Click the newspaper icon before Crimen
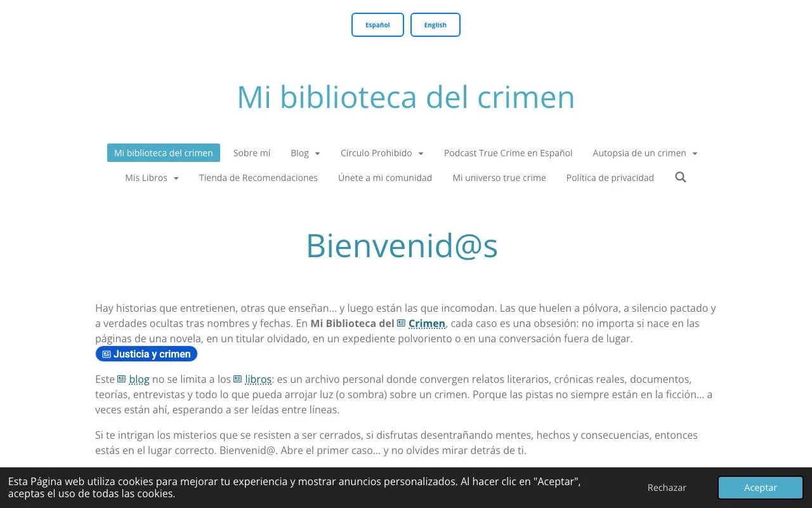Image resolution: width=812 pixels, height=508 pixels. pos(401,323)
